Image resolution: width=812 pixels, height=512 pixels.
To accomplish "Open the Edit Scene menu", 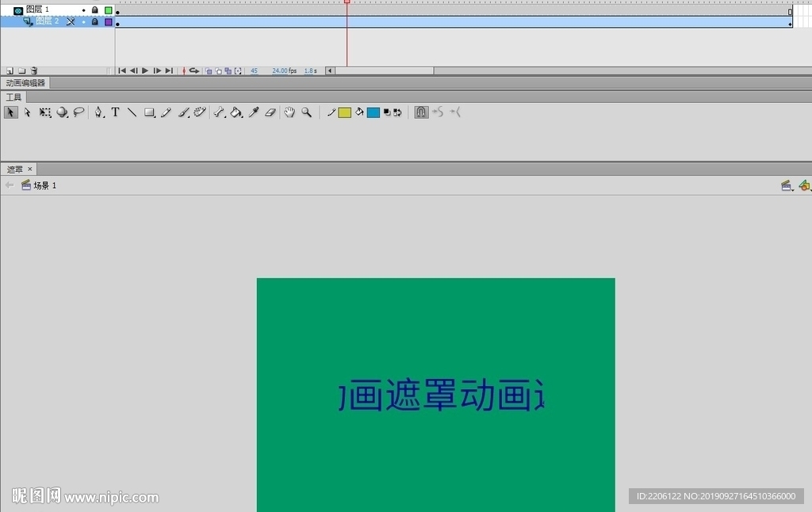I will pos(787,185).
